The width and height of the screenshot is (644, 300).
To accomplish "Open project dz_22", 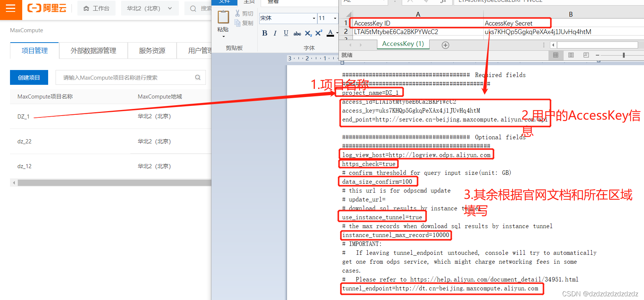I will 24,141.
